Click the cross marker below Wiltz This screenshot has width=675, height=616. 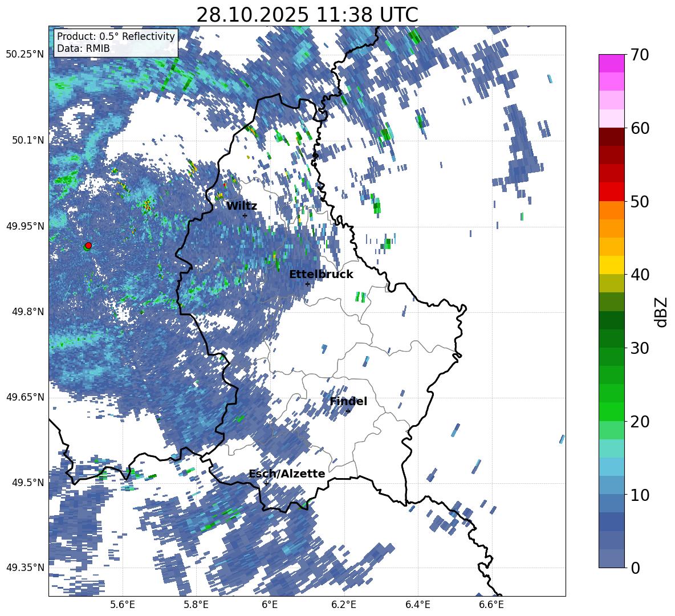click(245, 215)
